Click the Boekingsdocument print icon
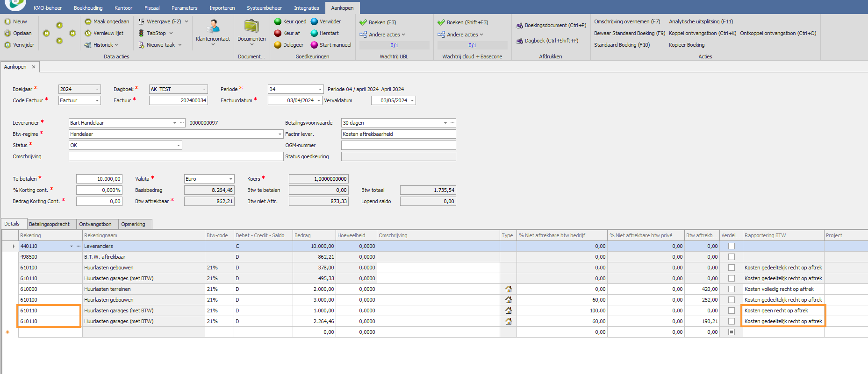The height and width of the screenshot is (374, 868). (519, 26)
